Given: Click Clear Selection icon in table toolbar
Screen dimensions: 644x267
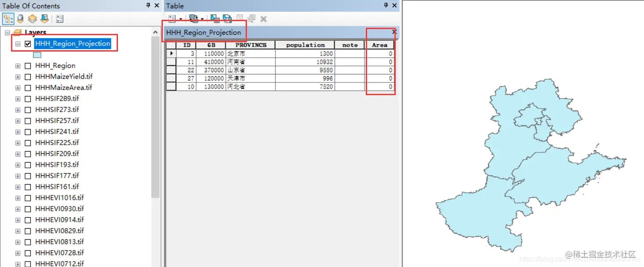Looking at the screenshot, I should pos(239,19).
